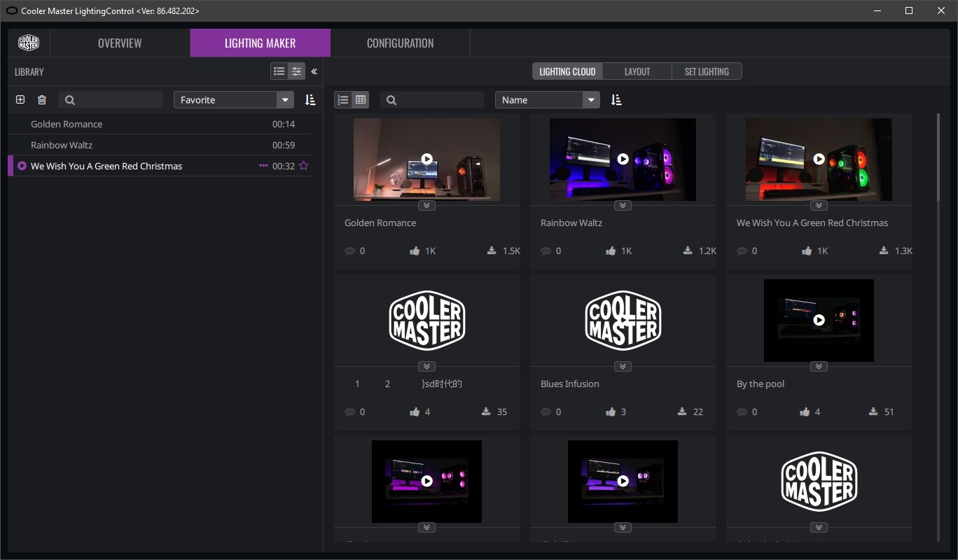
Task: Collapse the Library panel with double chevron
Action: [314, 71]
